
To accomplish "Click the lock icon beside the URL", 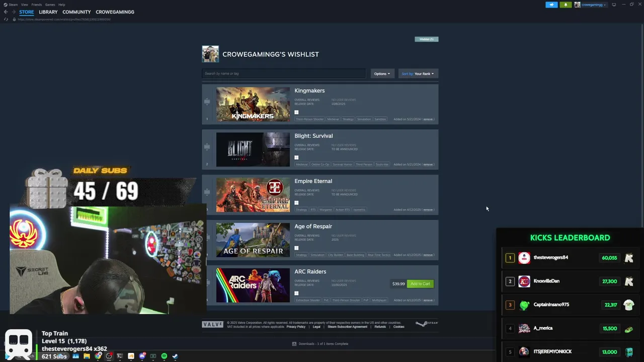I will tap(14, 19).
